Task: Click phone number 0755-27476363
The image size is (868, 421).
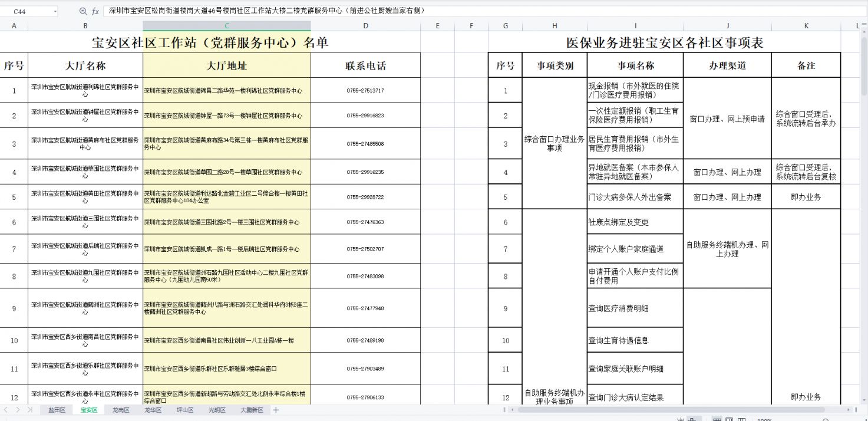Action: [x=366, y=222]
